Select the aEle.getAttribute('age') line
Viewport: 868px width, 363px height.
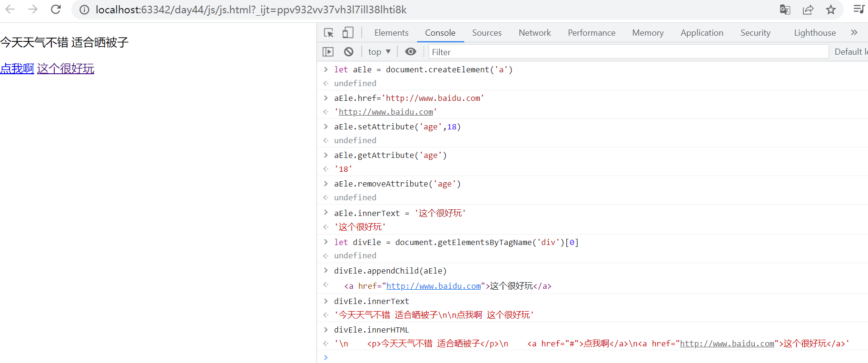pos(390,155)
